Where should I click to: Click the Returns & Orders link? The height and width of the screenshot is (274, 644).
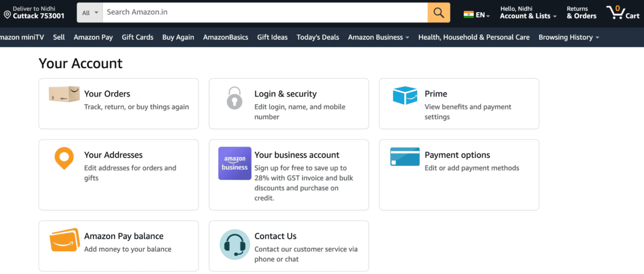click(581, 12)
